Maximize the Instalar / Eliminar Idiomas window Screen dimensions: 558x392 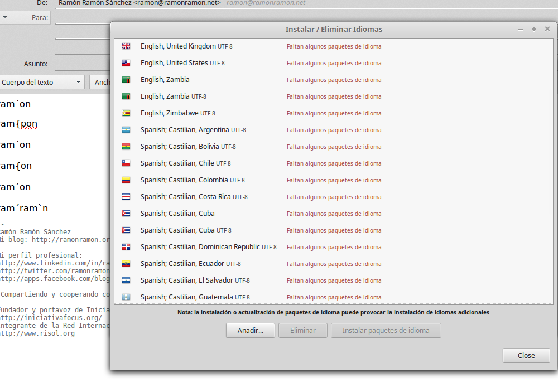(x=534, y=29)
